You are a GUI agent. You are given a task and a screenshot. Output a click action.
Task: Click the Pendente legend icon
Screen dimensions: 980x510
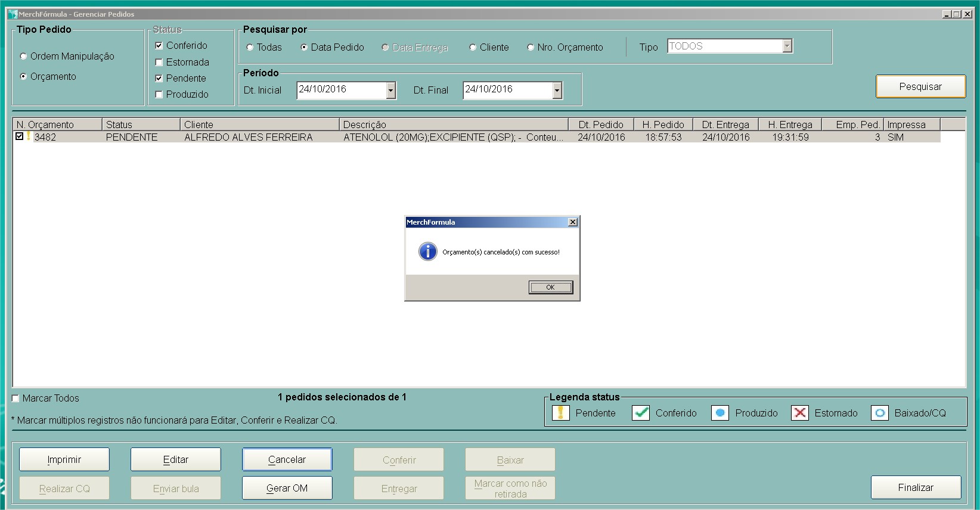(x=560, y=413)
